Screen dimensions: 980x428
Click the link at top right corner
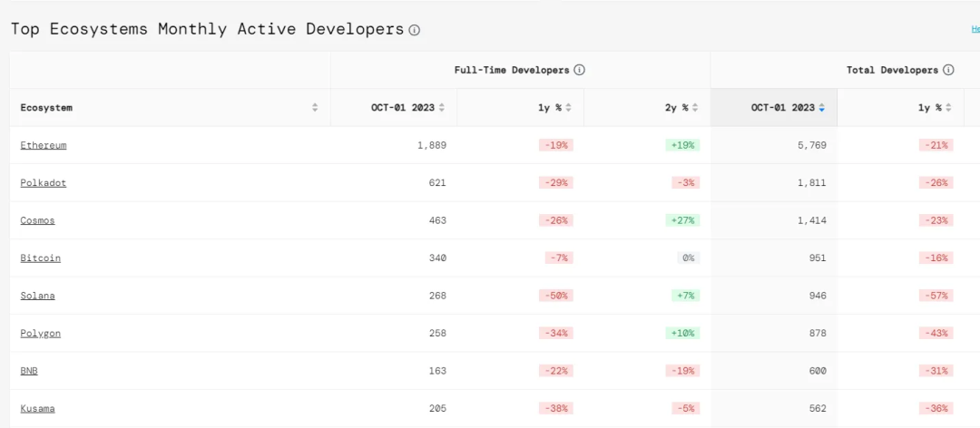pos(975,29)
